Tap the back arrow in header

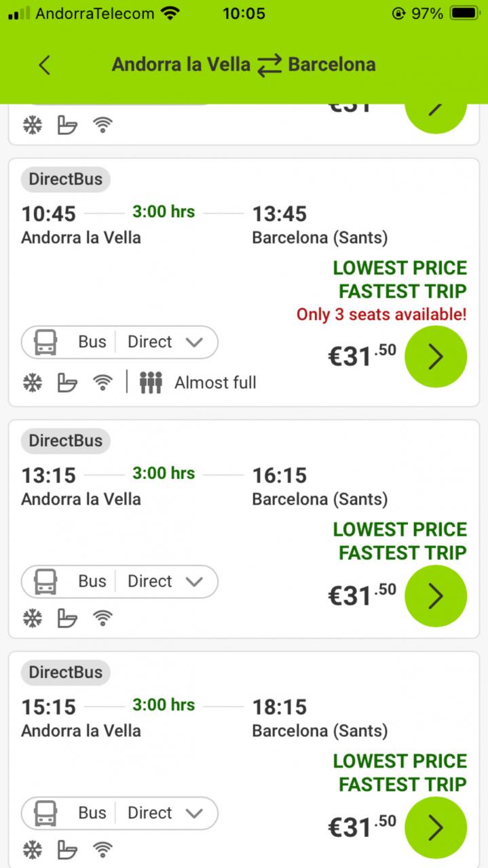point(45,65)
